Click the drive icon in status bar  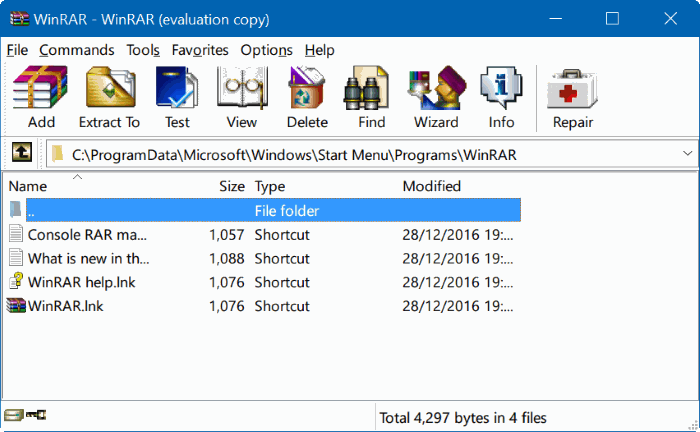13,415
